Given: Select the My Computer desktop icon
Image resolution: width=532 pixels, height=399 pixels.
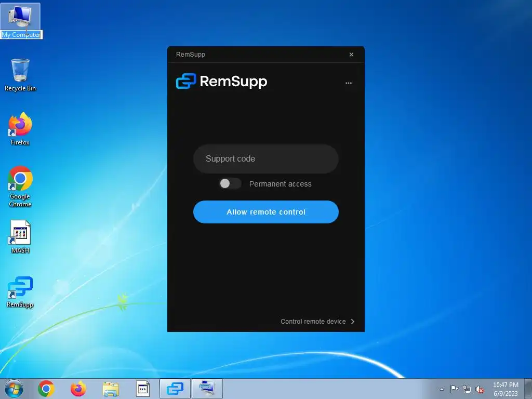Looking at the screenshot, I should (20, 21).
